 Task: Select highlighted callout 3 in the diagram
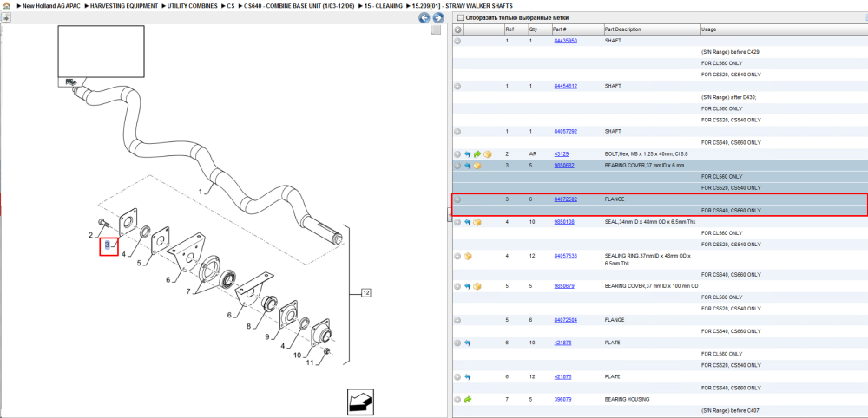pos(108,245)
